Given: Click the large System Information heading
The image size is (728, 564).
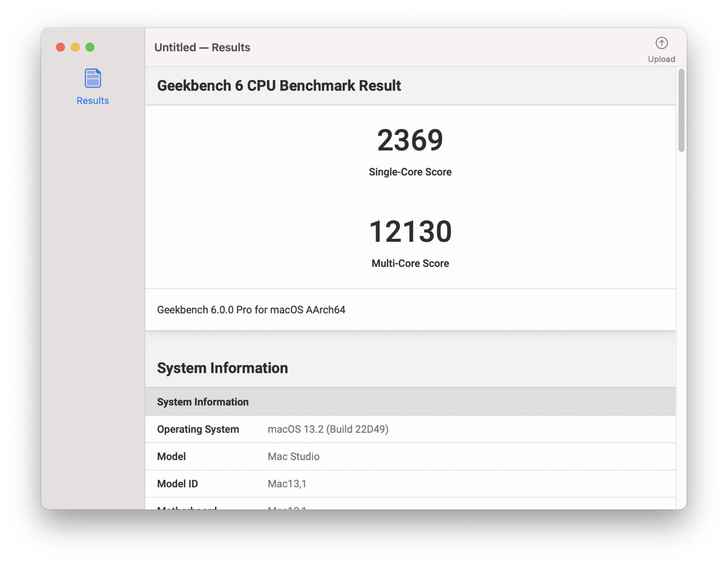Looking at the screenshot, I should [x=222, y=368].
